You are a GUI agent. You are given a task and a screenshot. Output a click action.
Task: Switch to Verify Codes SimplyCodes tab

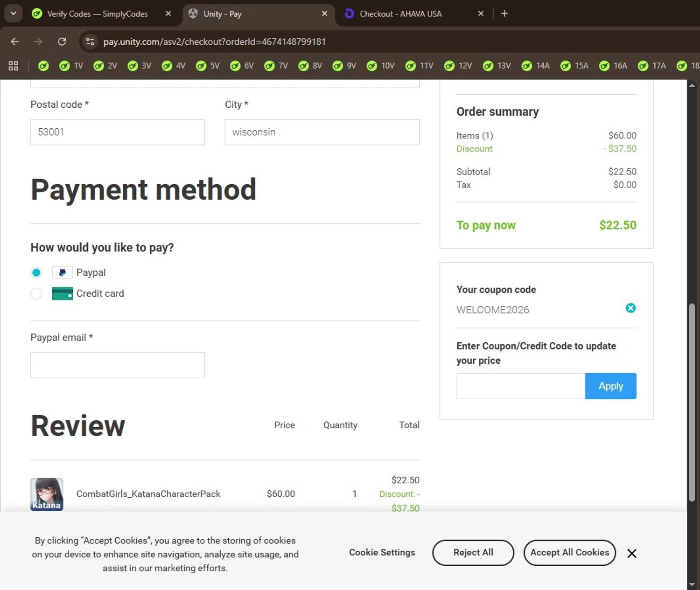pos(97,14)
